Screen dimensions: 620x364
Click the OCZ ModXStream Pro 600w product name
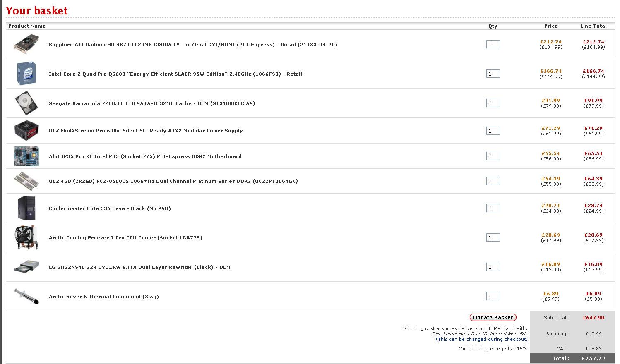click(x=146, y=131)
